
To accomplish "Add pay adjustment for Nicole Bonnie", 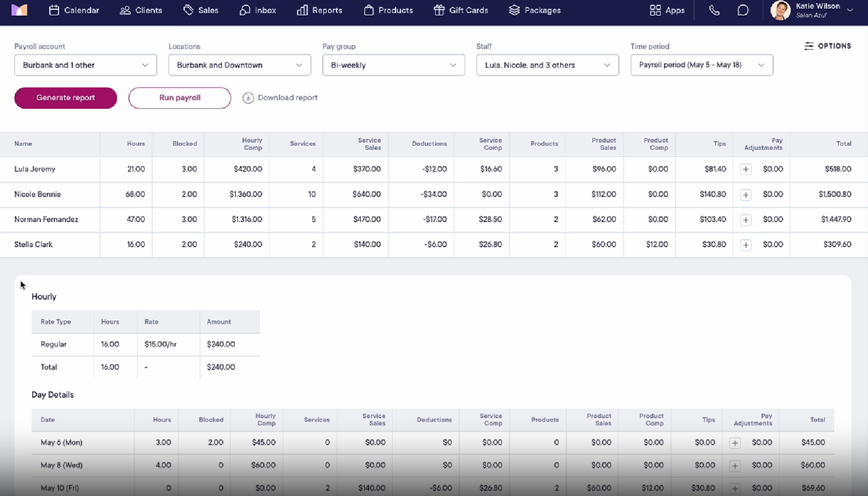I will 746,195.
